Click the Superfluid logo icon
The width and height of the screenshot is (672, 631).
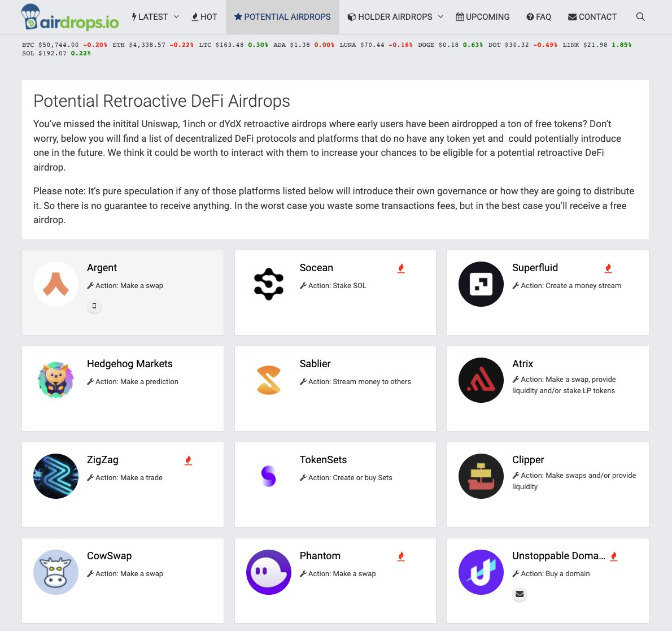coord(481,284)
